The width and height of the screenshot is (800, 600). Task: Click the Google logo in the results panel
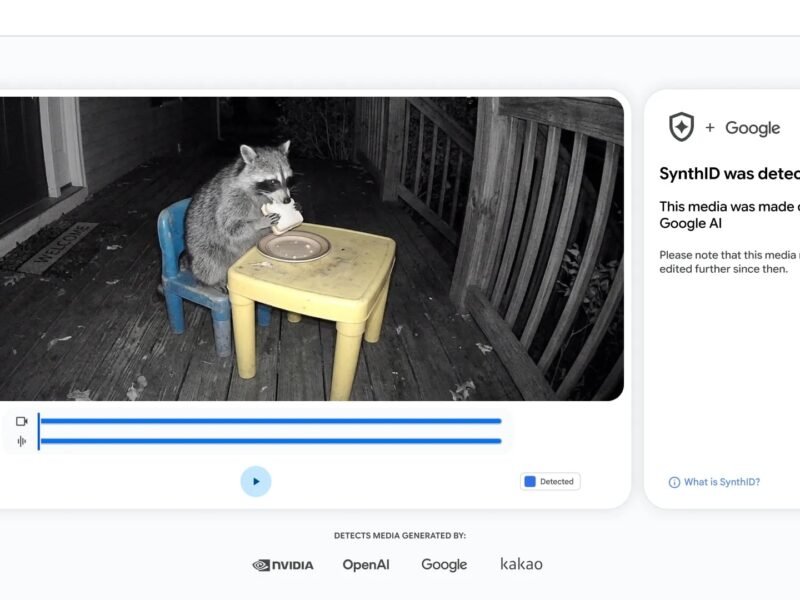pyautogui.click(x=753, y=128)
